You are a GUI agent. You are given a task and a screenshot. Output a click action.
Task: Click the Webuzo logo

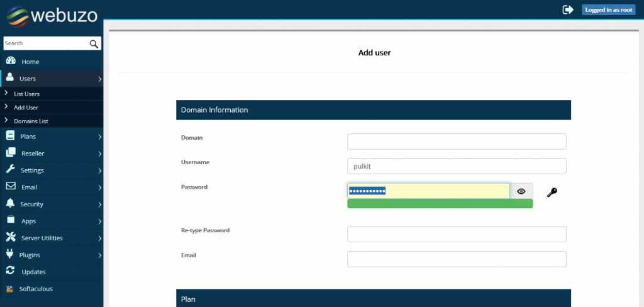[52, 16]
